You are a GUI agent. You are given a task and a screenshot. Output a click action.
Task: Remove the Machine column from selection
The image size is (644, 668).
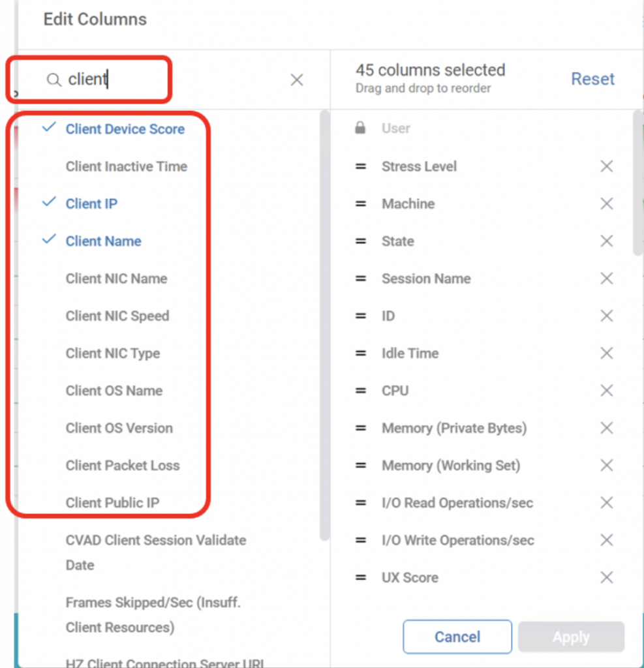(x=607, y=204)
